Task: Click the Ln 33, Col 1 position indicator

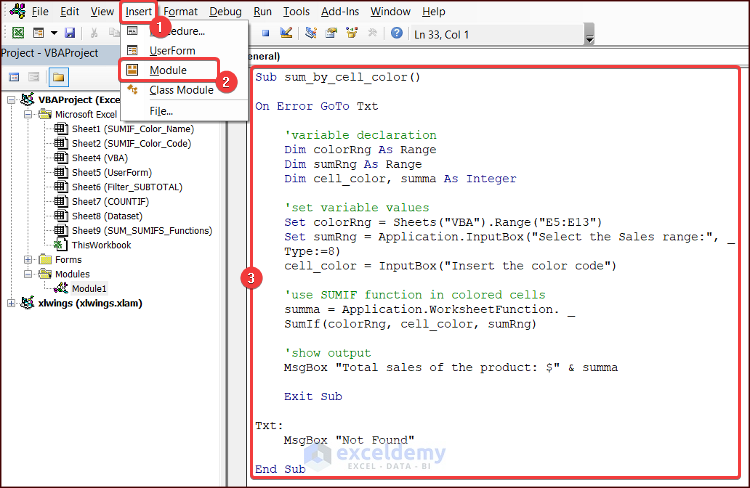Action: click(441, 34)
